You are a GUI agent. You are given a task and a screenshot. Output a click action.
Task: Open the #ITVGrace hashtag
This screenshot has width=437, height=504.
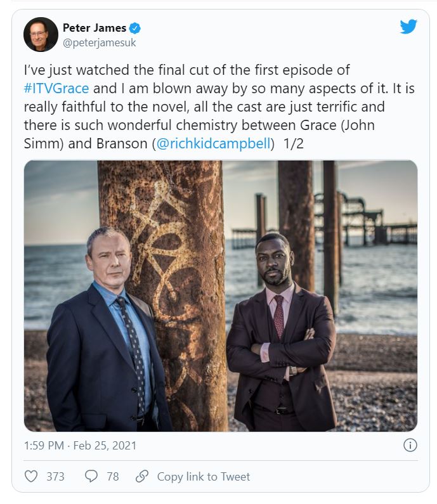point(56,88)
